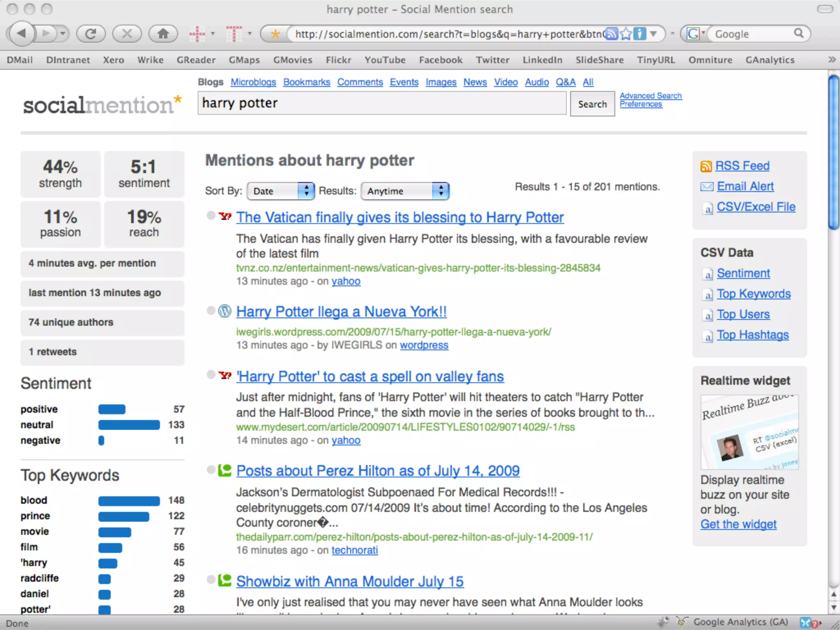Open the Sort By Date dropdown
This screenshot has height=630, width=840.
(x=281, y=191)
